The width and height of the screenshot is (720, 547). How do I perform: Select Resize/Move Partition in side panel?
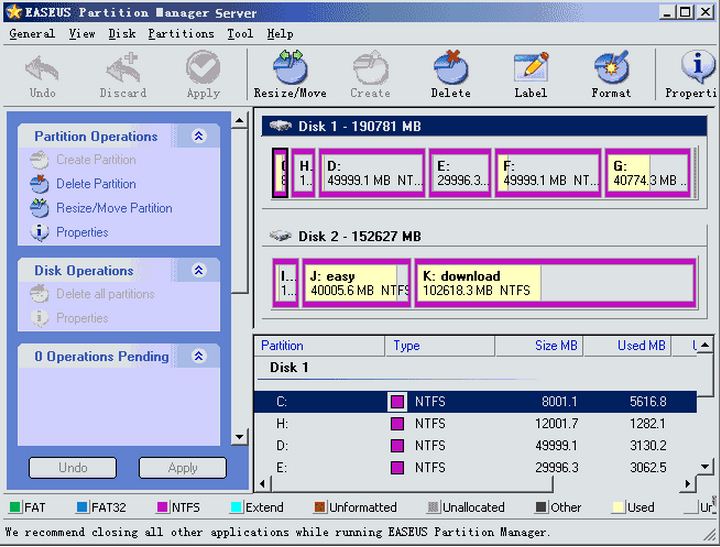(114, 208)
